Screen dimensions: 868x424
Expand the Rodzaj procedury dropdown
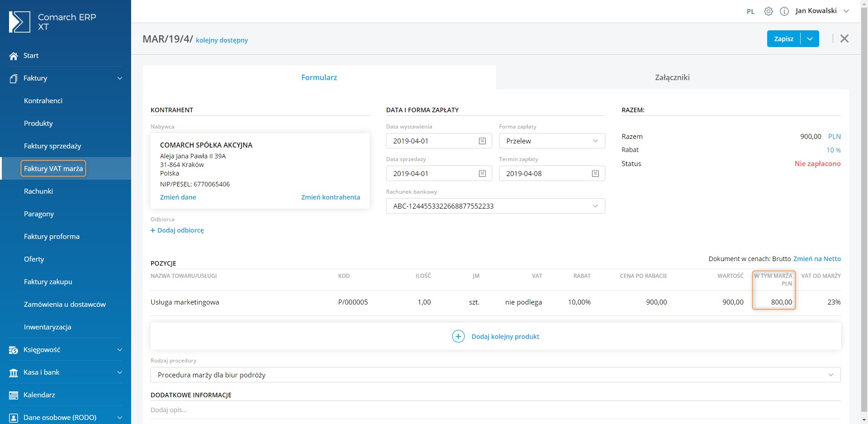coord(830,375)
